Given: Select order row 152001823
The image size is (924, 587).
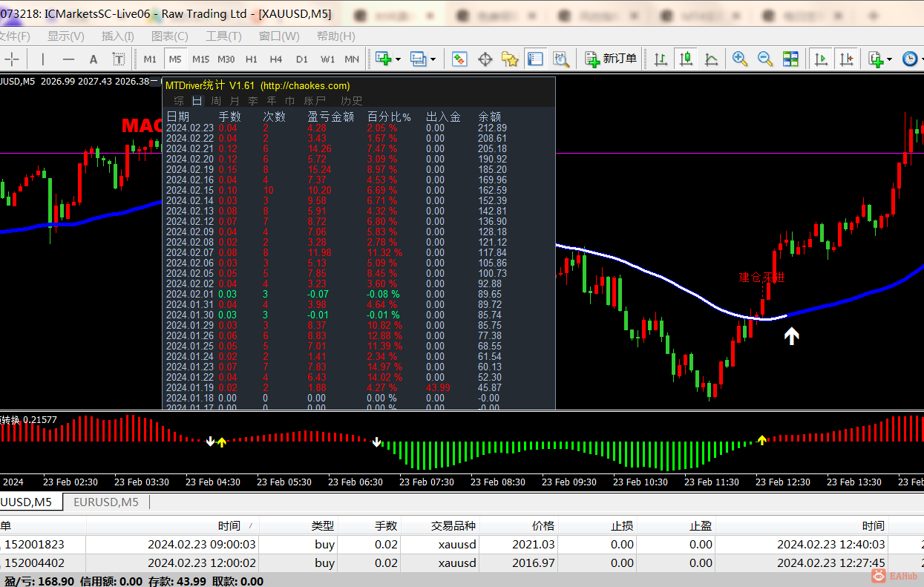Looking at the screenshot, I should 462,544.
